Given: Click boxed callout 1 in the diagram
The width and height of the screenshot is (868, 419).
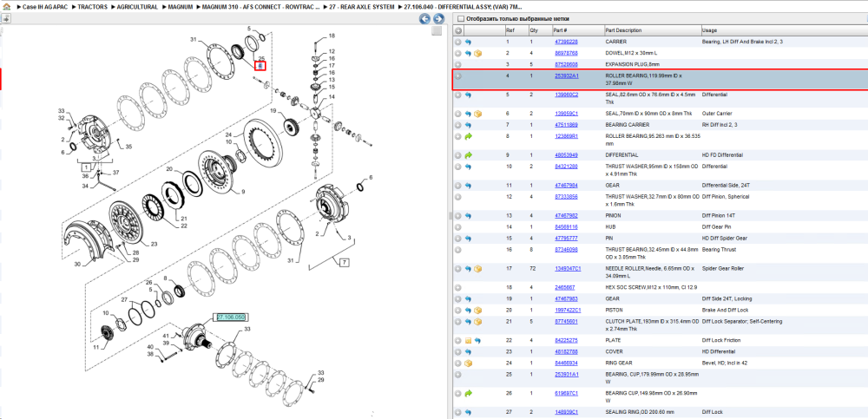Looking at the screenshot, I should [86, 166].
